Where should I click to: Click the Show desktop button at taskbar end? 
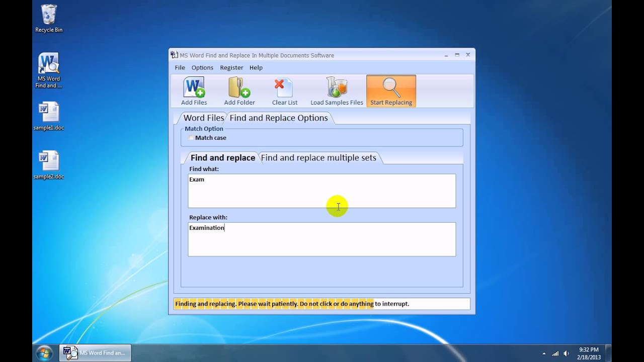pyautogui.click(x=608, y=353)
